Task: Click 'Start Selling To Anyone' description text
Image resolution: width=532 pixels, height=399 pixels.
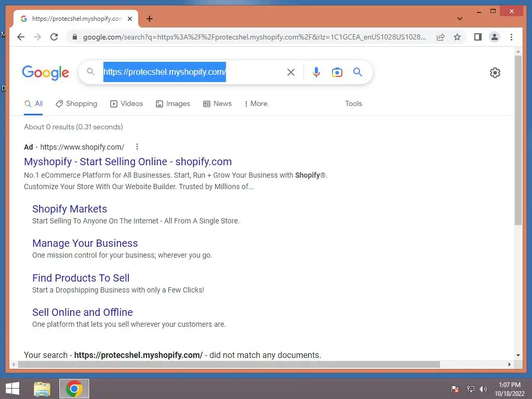Action: (x=136, y=221)
